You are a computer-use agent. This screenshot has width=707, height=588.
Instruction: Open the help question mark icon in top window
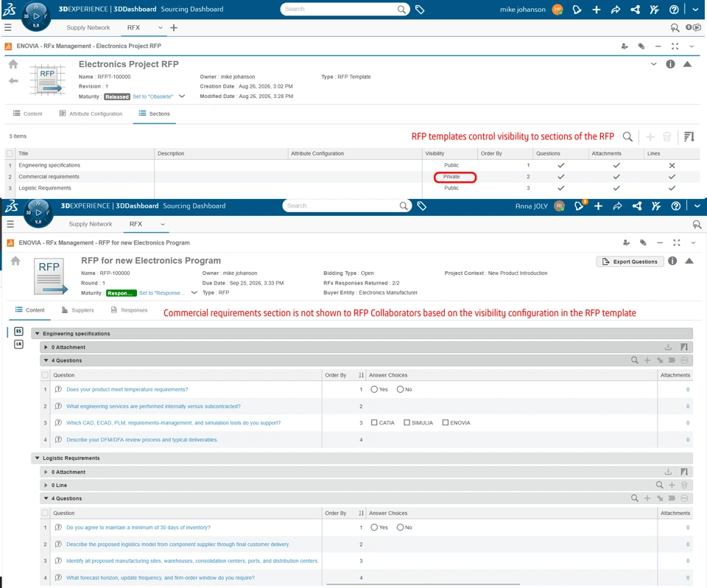pyautogui.click(x=674, y=10)
